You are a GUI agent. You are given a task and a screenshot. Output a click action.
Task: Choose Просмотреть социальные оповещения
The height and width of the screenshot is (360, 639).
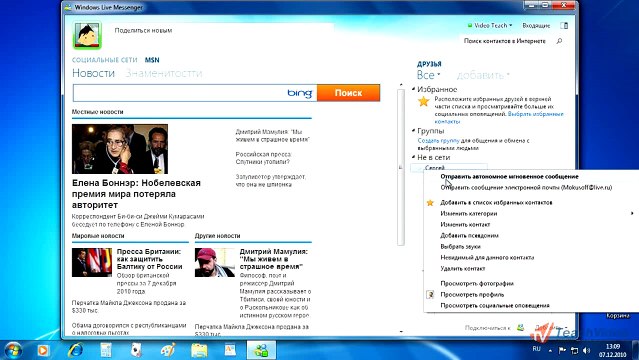[495, 305]
